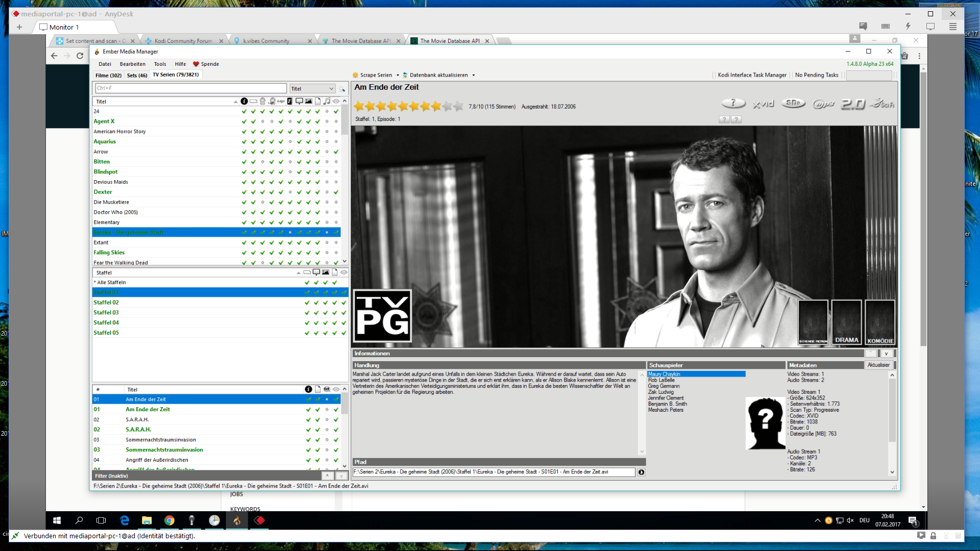Click the SD resolution info icon

coord(793,104)
